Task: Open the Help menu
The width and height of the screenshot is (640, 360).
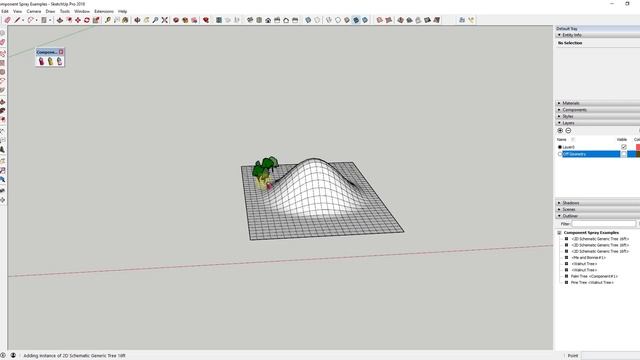Action: pos(122,11)
